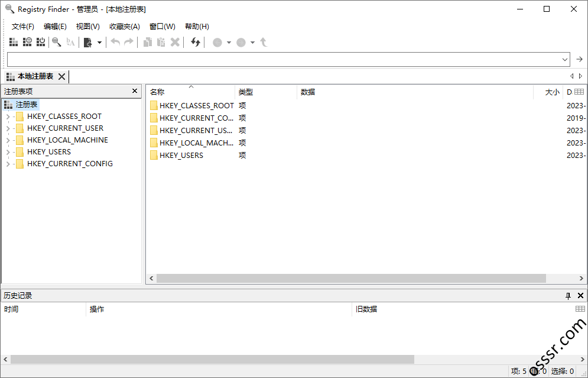Expand HKEY_USERS in the tree
588x378 pixels.
(8, 152)
